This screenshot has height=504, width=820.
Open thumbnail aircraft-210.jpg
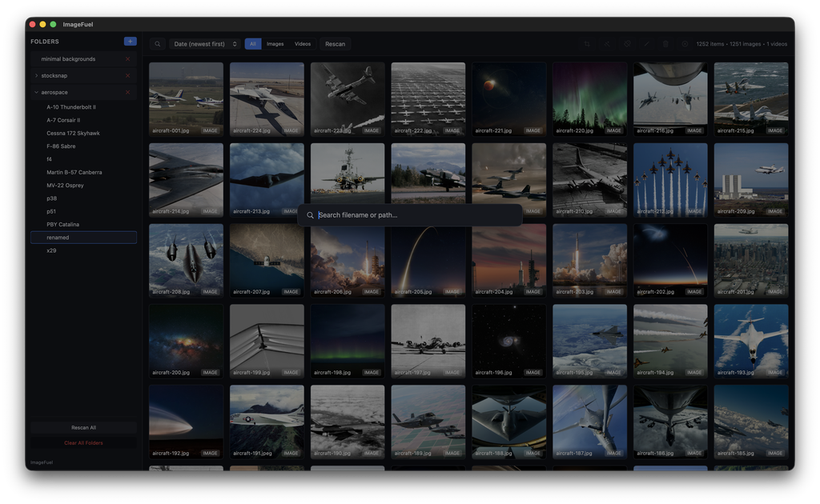(x=590, y=180)
